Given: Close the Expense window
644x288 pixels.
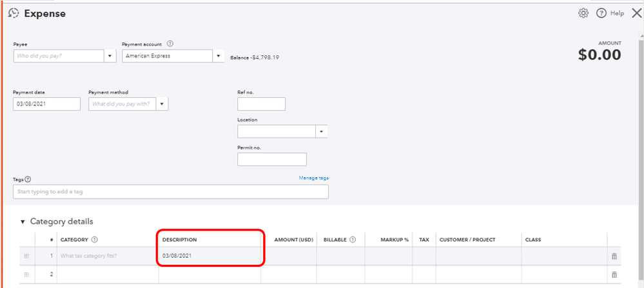Looking at the screenshot, I should (636, 14).
